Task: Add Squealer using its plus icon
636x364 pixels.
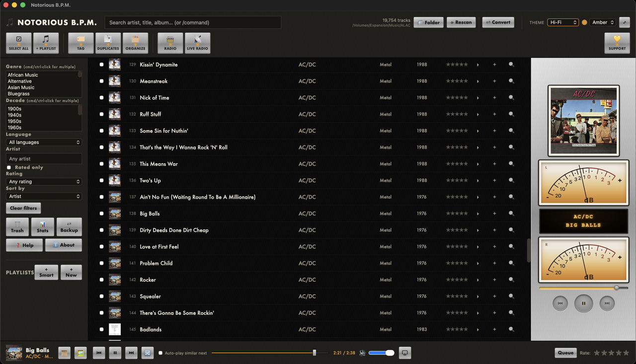Action: [x=494, y=296]
